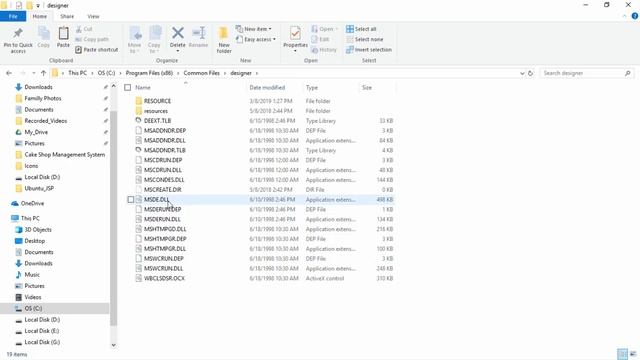
Task: Click the Edit icon in Open group
Action: click(314, 39)
